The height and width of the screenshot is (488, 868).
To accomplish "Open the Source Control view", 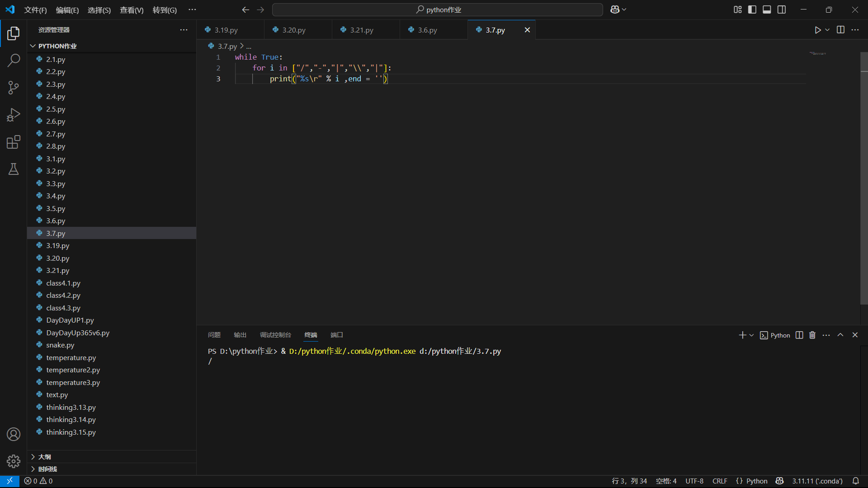I will click(14, 88).
